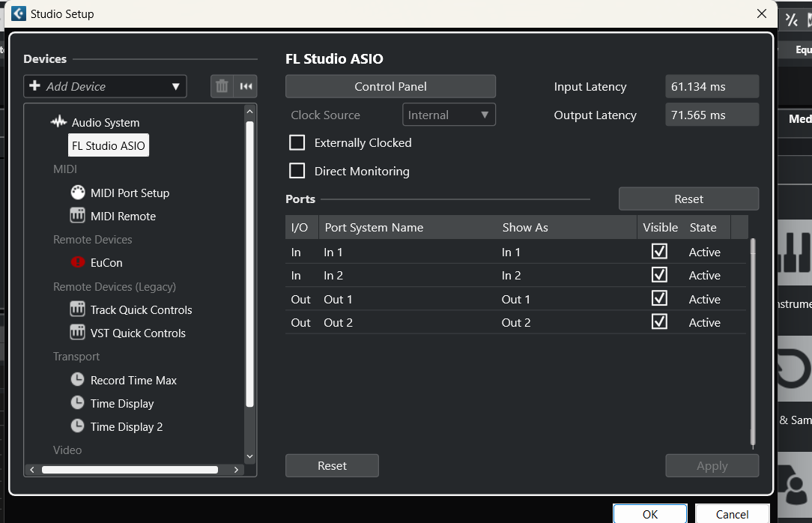Image resolution: width=812 pixels, height=523 pixels.
Task: Click device list scroll up arrow
Action: click(x=249, y=112)
